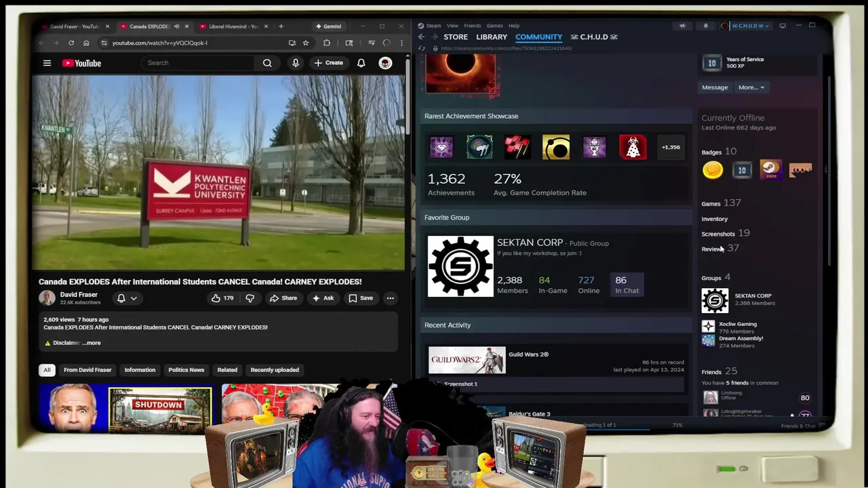Select the Information filter chip
Image resolution: width=868 pixels, height=488 pixels.
coord(140,370)
